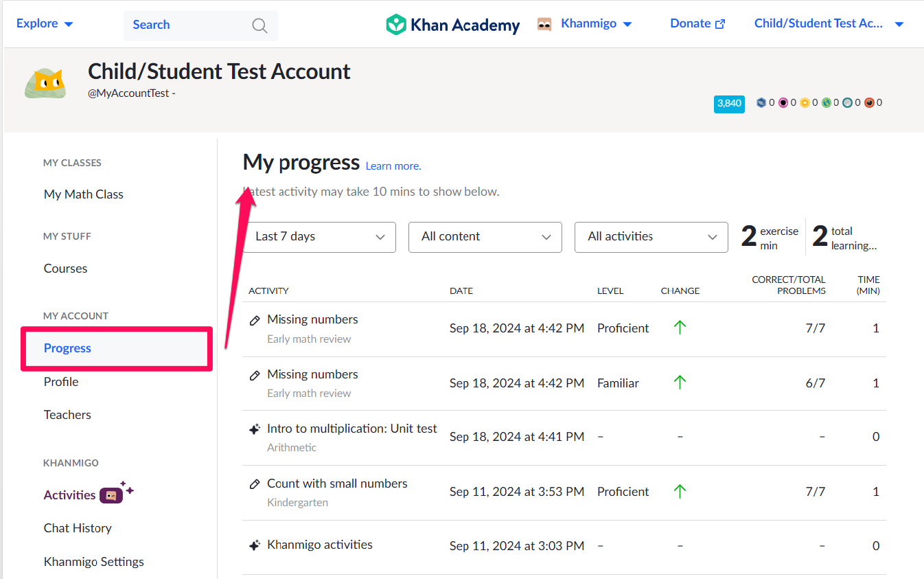Viewport: 924px width, 579px height.
Task: Click green up arrow in Count with small numbers row
Action: tap(680, 491)
